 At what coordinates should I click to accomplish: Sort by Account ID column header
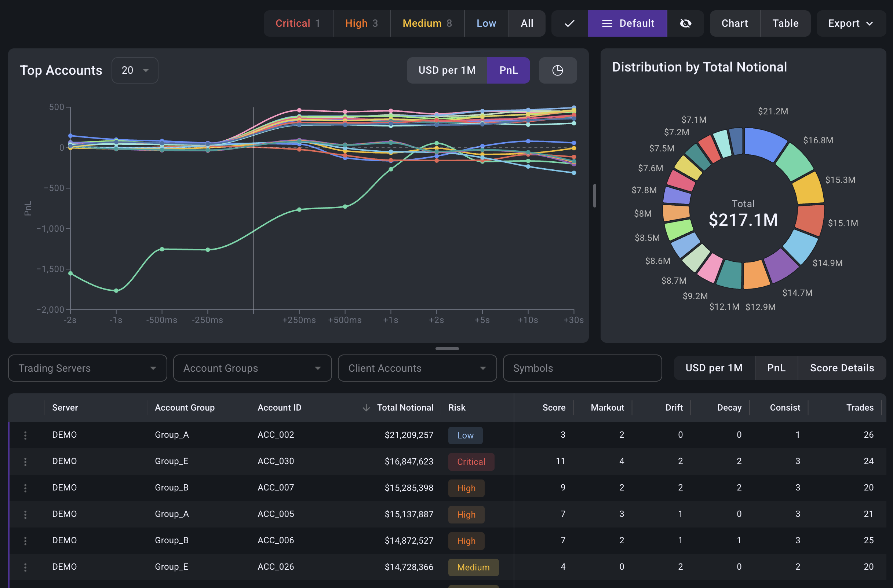tap(279, 408)
